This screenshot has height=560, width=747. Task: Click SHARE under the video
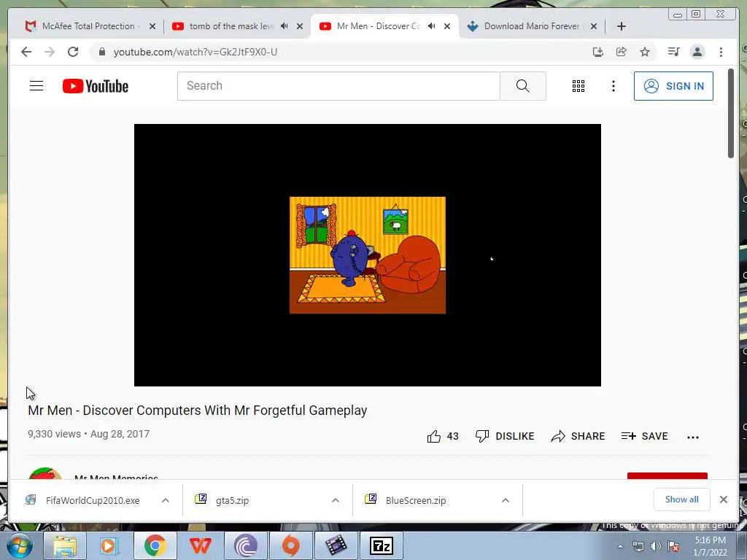(578, 436)
